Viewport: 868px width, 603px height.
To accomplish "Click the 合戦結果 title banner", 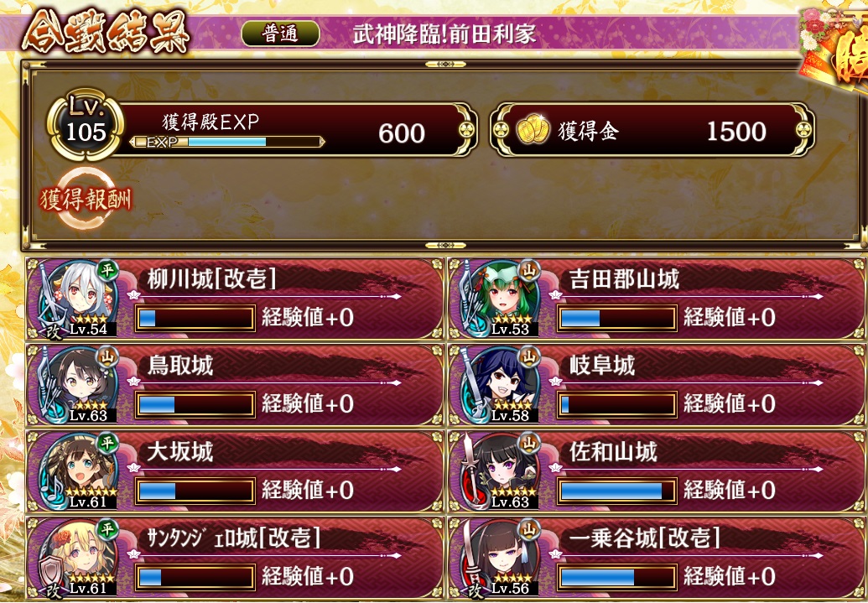I will [x=105, y=32].
